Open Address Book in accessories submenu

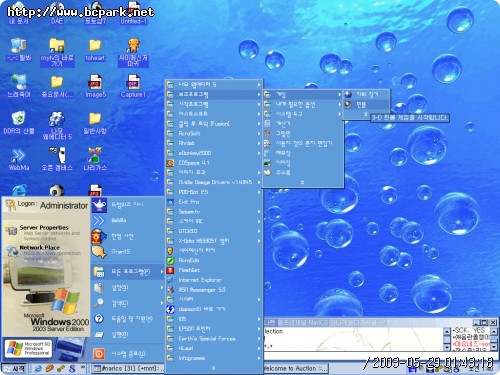[303, 173]
